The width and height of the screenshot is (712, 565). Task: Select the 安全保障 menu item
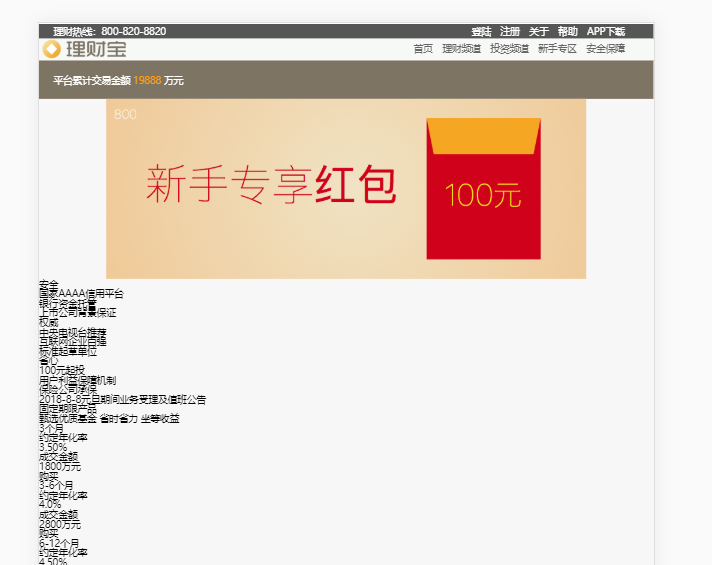click(605, 49)
